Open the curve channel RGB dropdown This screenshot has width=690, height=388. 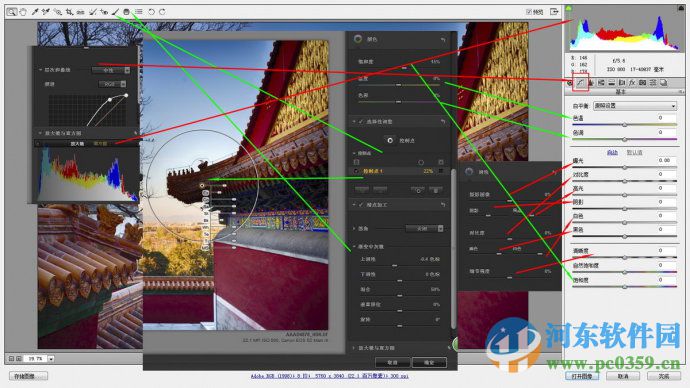click(x=113, y=84)
